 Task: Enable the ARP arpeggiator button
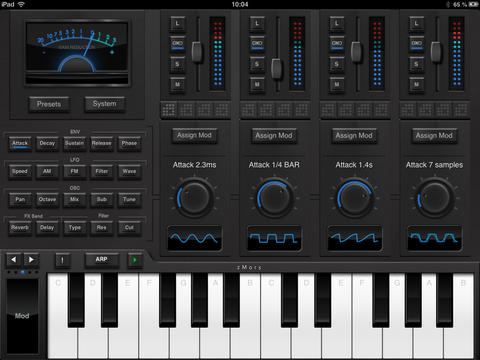101,260
